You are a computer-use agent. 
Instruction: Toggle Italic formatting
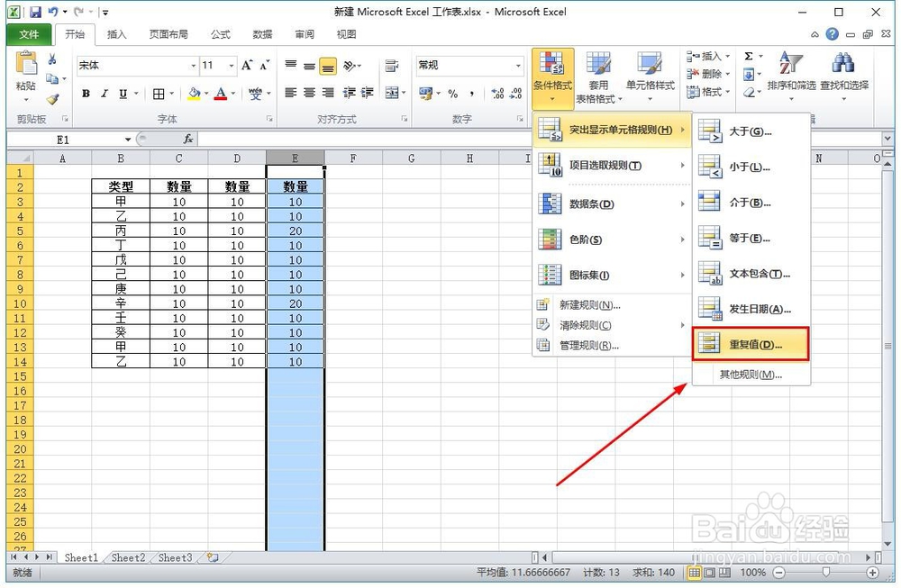(104, 94)
